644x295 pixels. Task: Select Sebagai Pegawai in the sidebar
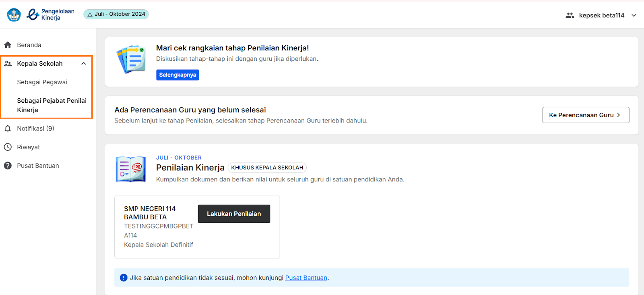(42, 82)
